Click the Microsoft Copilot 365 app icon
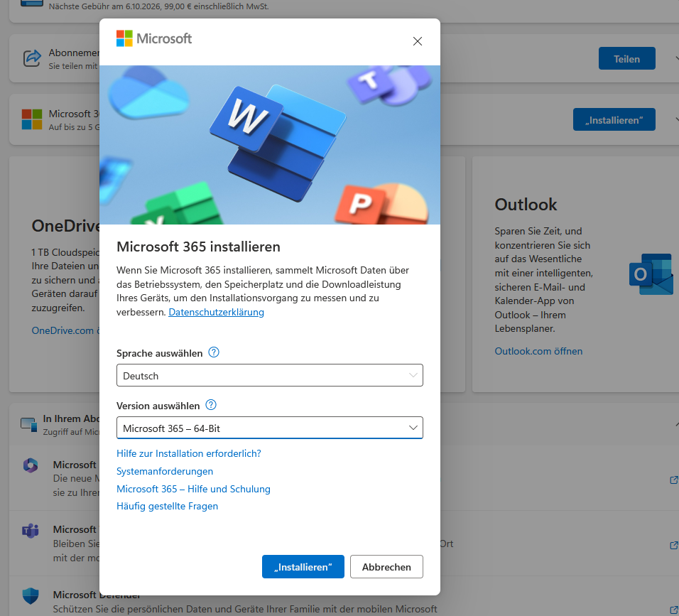Image resolution: width=679 pixels, height=616 pixels. 31,465
